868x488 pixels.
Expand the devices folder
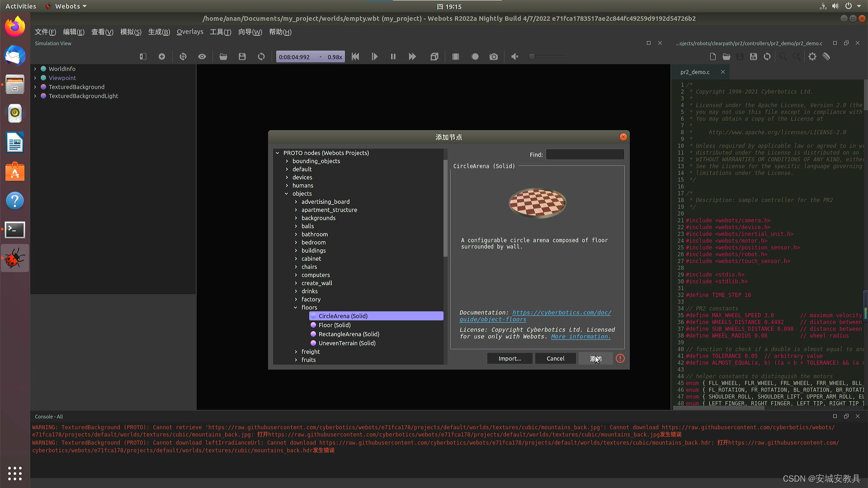[x=287, y=177]
